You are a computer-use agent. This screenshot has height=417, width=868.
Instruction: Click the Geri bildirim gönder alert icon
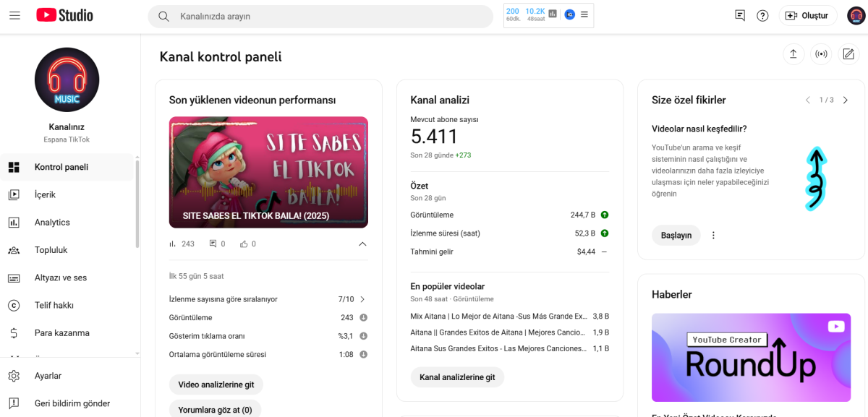tap(14, 403)
